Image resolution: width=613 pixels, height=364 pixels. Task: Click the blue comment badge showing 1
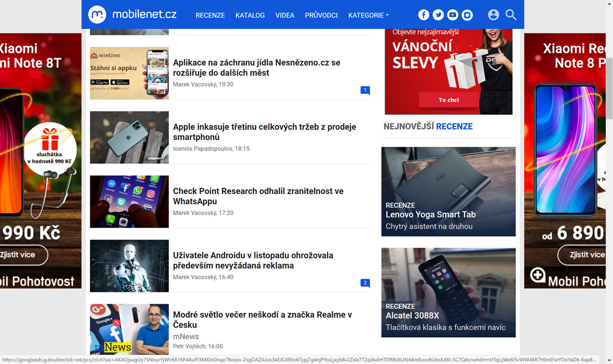tap(365, 90)
